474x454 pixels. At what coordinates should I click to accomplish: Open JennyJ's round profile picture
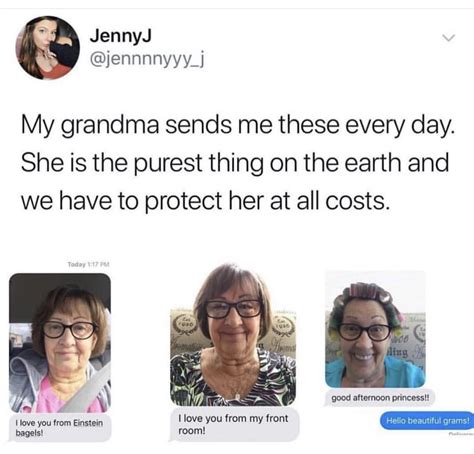[48, 48]
